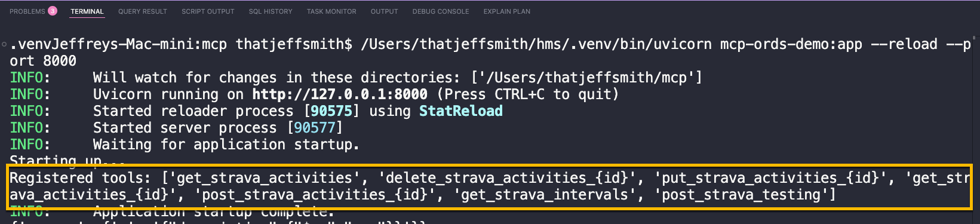Click the uvicorn executable path in the command
This screenshot has width=980, height=224.
pyautogui.click(x=536, y=44)
